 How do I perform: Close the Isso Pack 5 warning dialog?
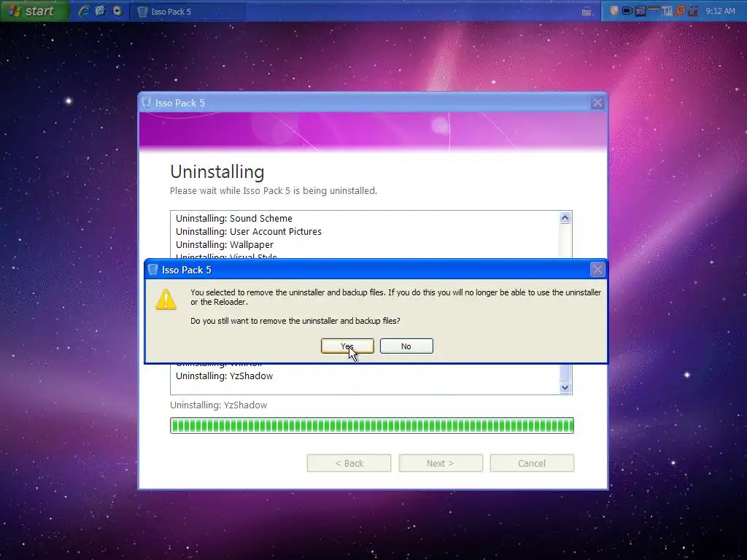pyautogui.click(x=597, y=270)
